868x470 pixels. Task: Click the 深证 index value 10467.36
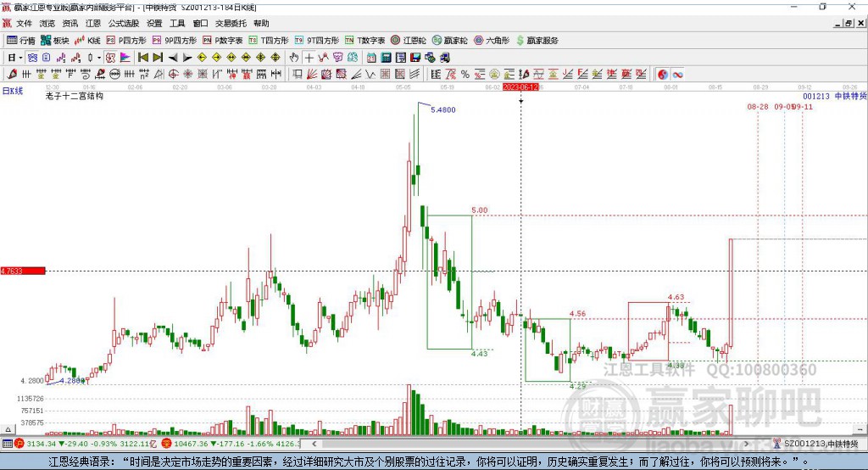pyautogui.click(x=190, y=444)
